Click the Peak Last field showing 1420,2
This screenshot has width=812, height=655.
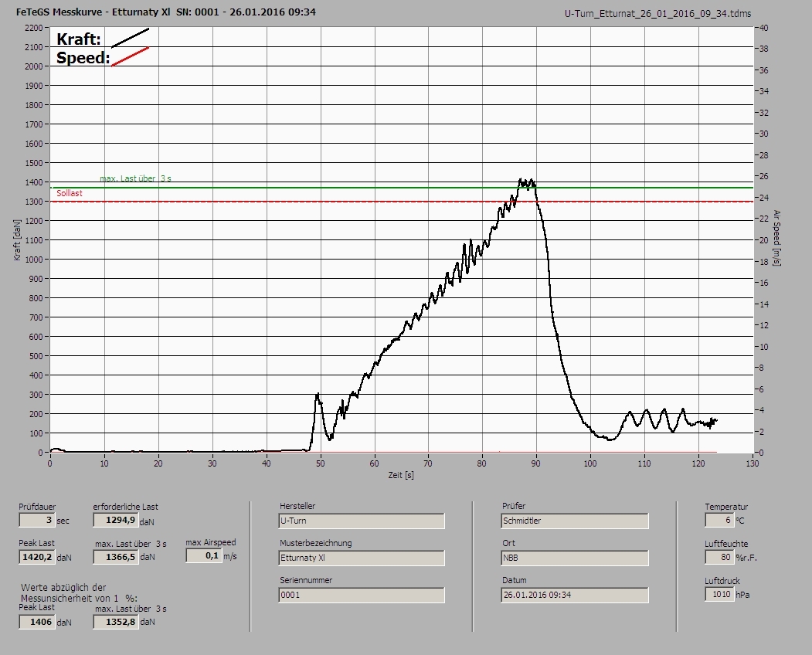(37, 557)
